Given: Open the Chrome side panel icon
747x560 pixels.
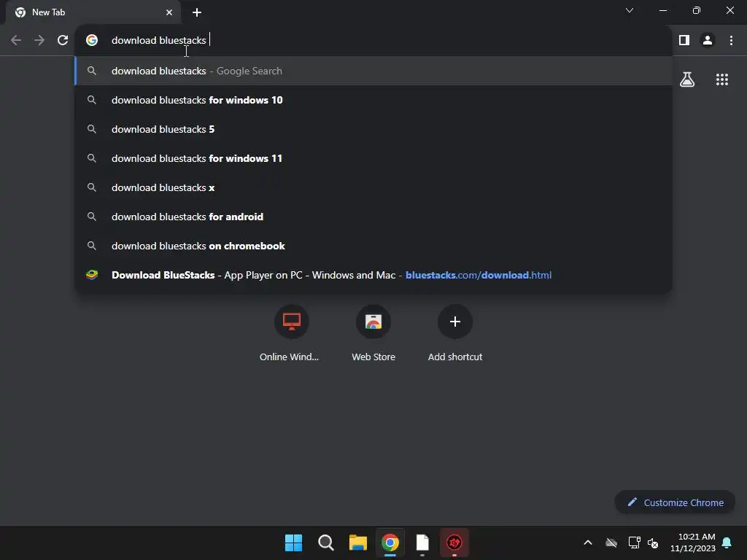Looking at the screenshot, I should (684, 41).
